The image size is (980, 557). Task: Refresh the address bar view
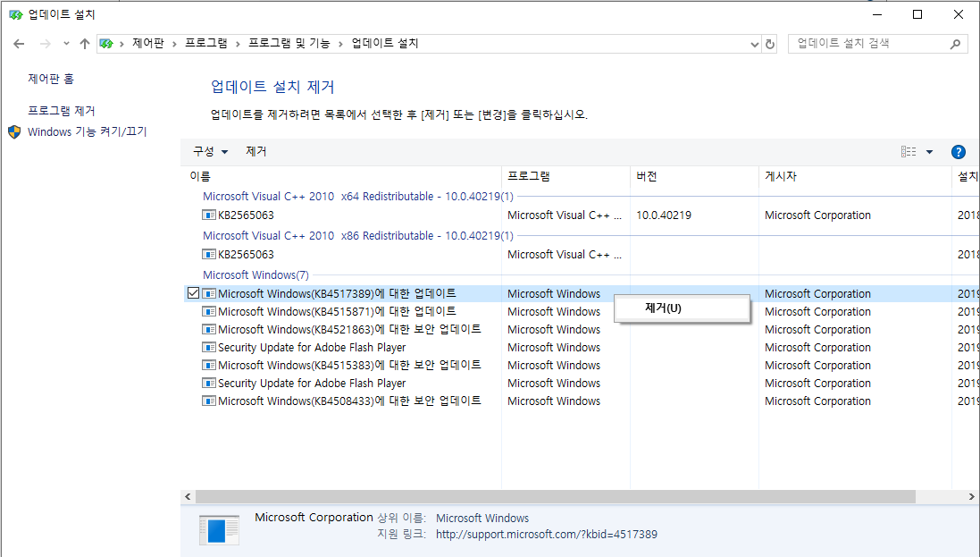(770, 45)
